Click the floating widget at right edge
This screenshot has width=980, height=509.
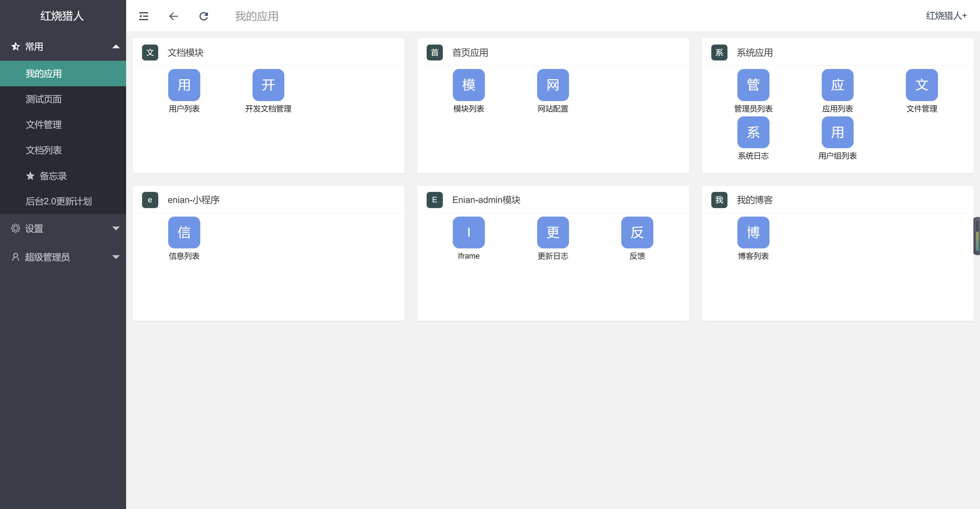(x=976, y=236)
